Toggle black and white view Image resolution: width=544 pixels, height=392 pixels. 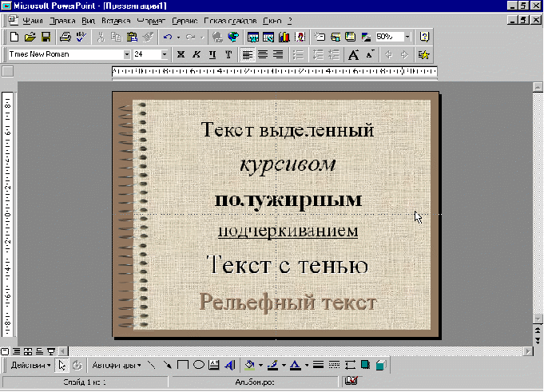point(367,37)
